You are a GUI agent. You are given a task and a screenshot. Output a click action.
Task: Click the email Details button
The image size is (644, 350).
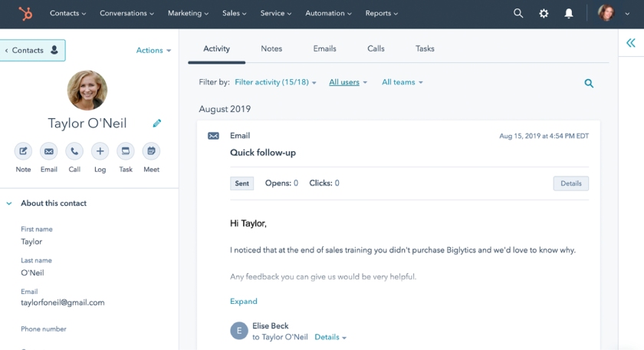(x=571, y=183)
